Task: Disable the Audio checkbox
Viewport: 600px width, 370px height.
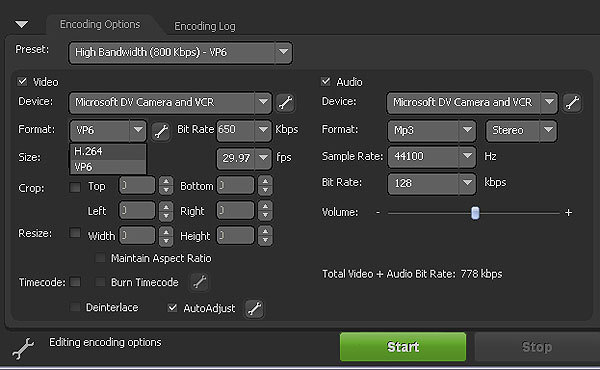Action: [326, 81]
